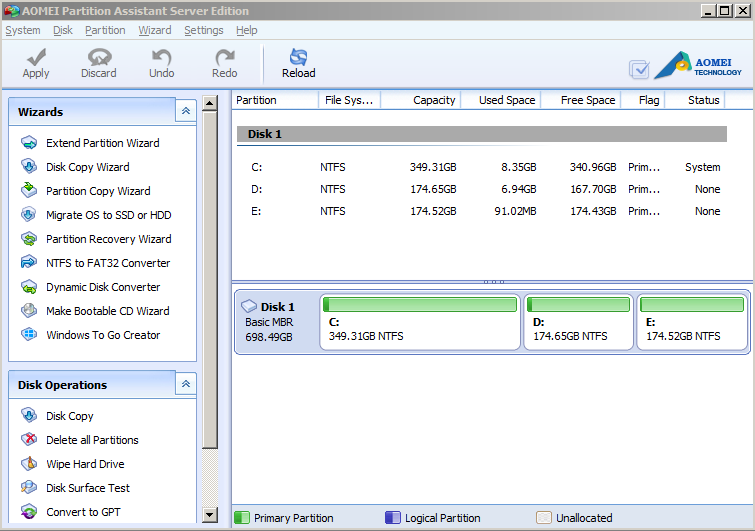Click the Disk Copy operation icon
This screenshot has height=531, width=755.
29,415
